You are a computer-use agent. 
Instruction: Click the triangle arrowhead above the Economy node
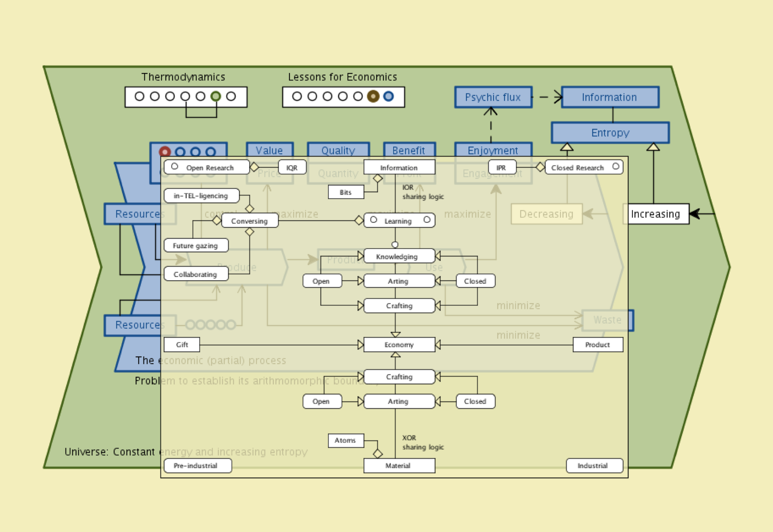[x=395, y=334]
